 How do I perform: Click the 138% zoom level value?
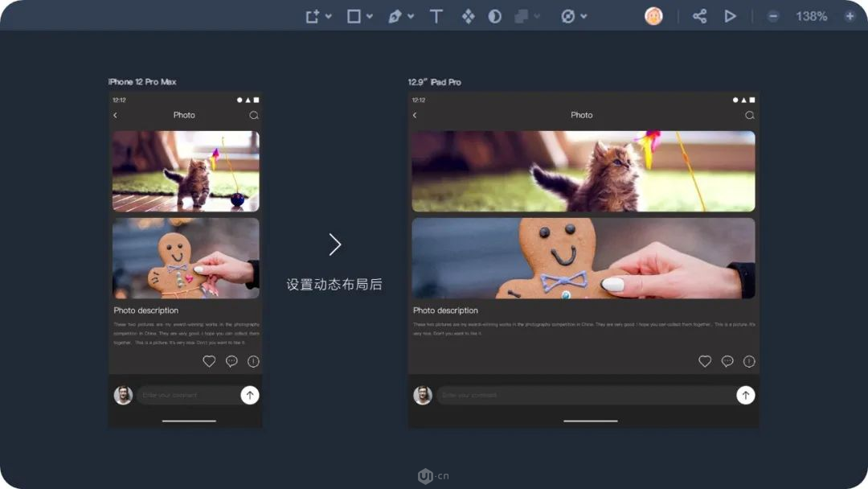(812, 17)
